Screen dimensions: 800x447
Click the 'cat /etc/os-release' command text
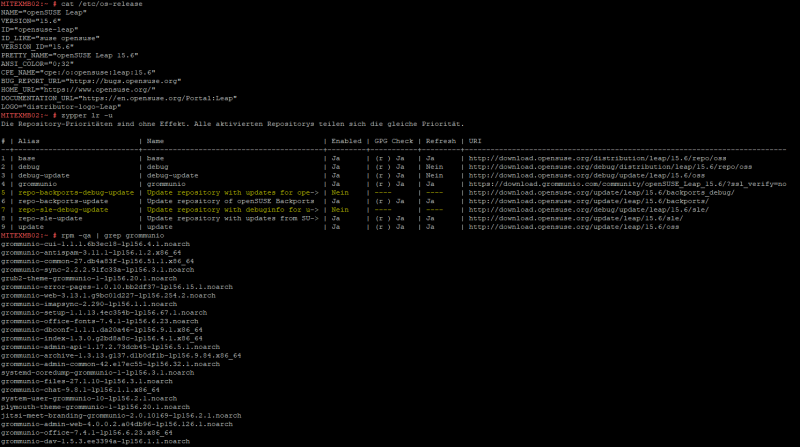pyautogui.click(x=92, y=6)
